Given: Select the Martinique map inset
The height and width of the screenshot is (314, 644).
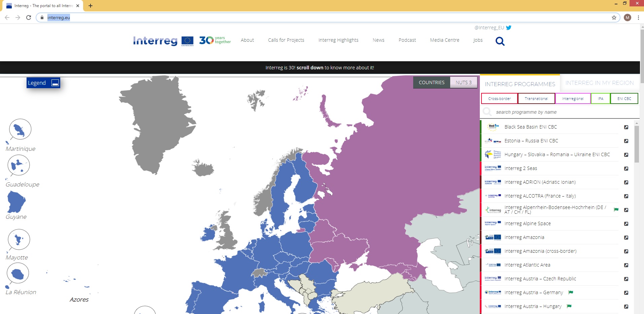Looking at the screenshot, I should [x=20, y=129].
